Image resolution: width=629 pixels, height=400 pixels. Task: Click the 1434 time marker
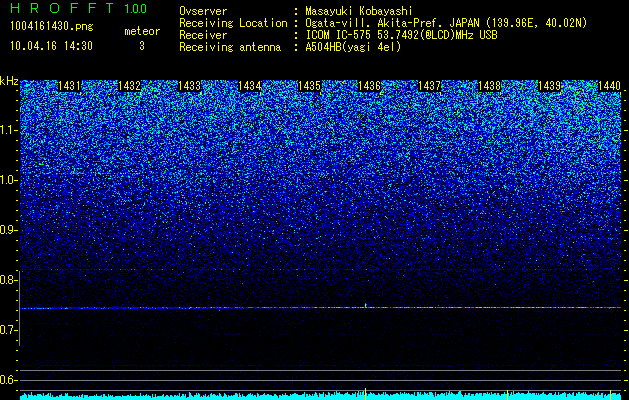coord(250,86)
